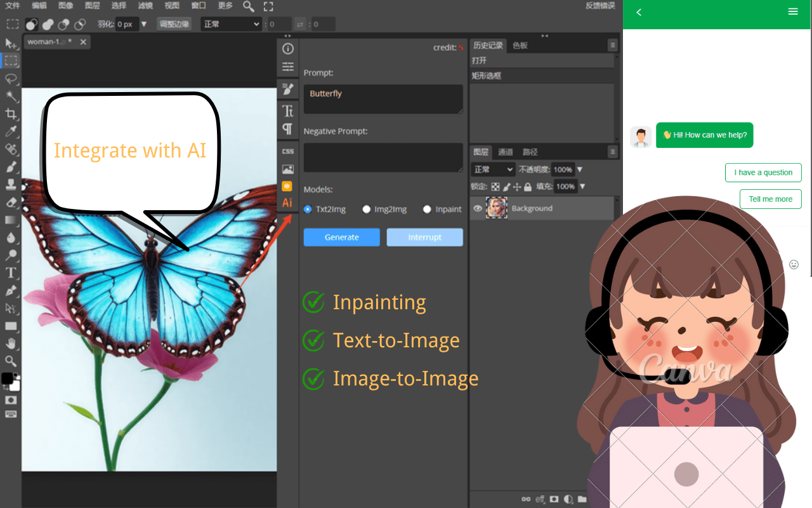Select the Crop tool

pyautogui.click(x=11, y=114)
